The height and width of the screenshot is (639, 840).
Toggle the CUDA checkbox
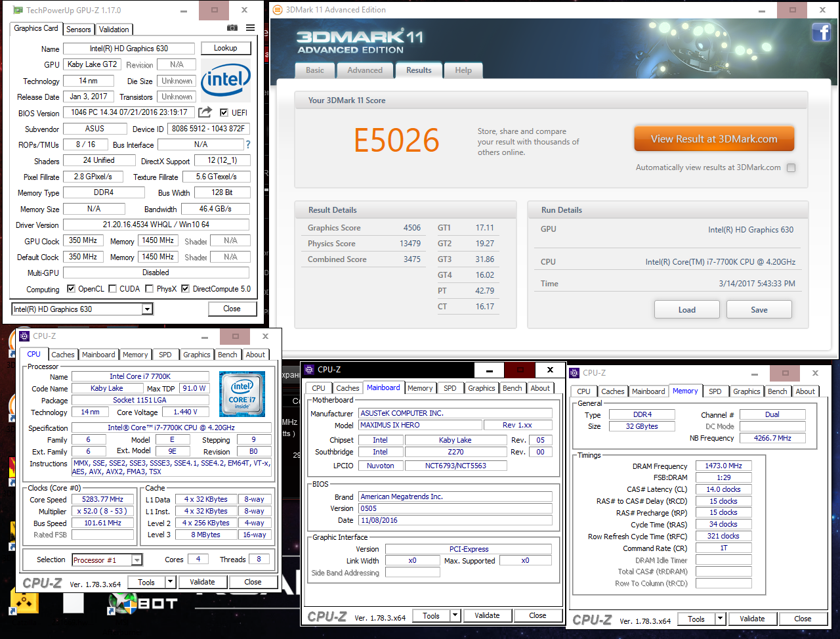[113, 289]
